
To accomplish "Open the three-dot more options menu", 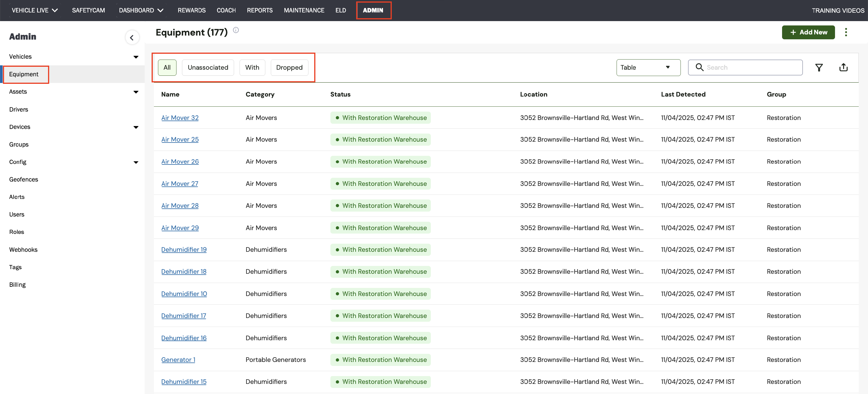I will click(x=845, y=32).
